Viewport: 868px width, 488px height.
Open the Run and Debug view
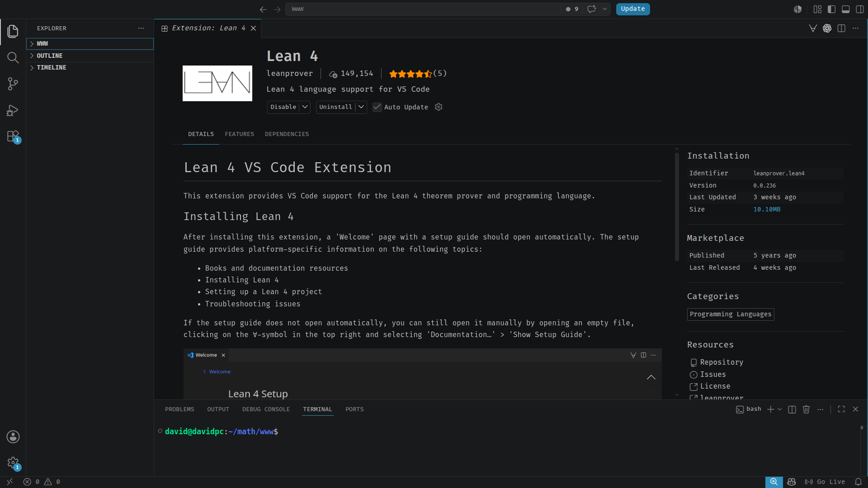tap(13, 110)
